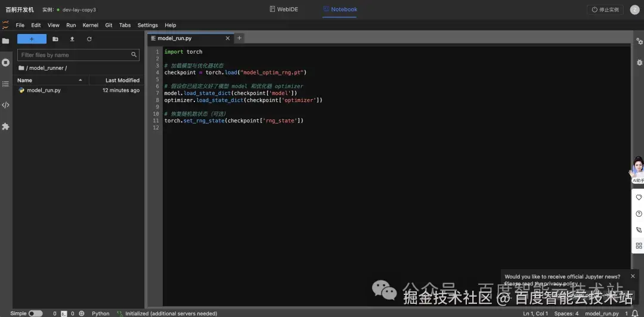The image size is (644, 317).
Task: Click the phone contact icon
Action: pyautogui.click(x=638, y=230)
